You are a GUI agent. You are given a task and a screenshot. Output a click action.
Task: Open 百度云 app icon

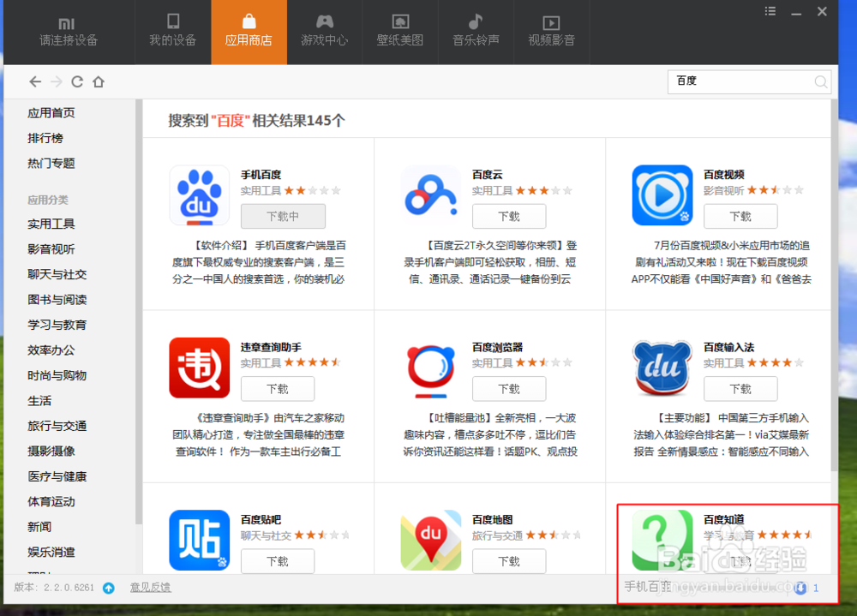431,195
